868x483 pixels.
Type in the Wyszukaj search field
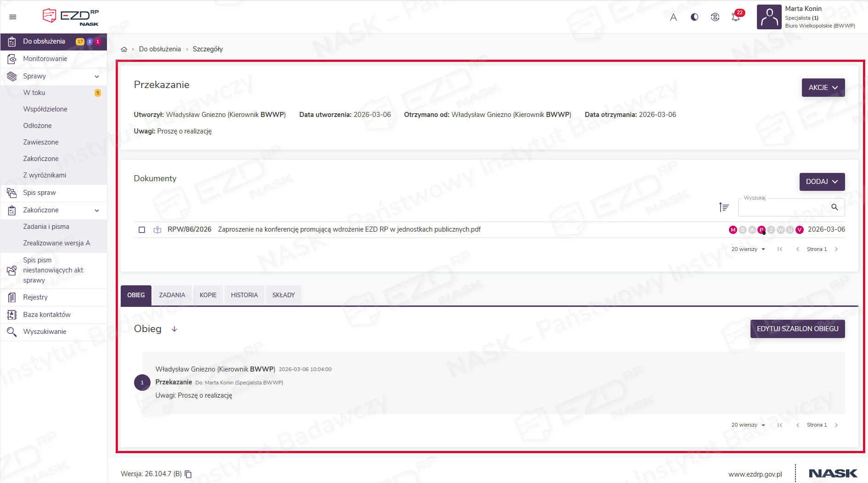coord(783,208)
